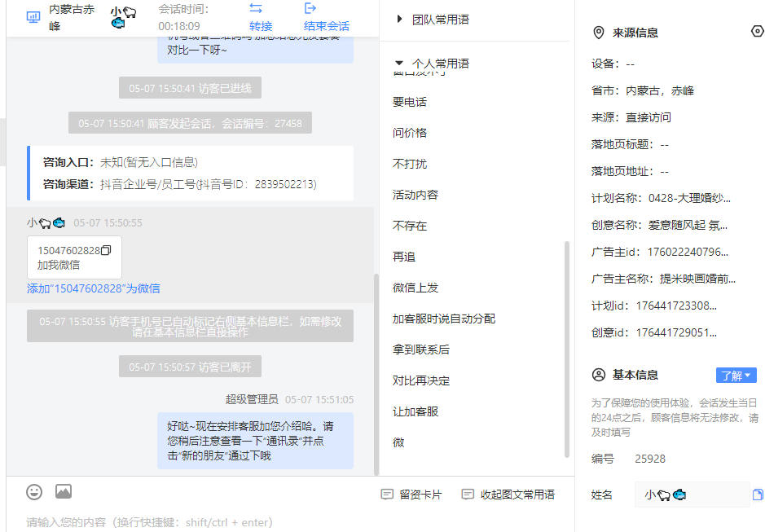Click the 内蒙古赤峰 visitor location label
The image size is (765, 532).
pos(72,18)
